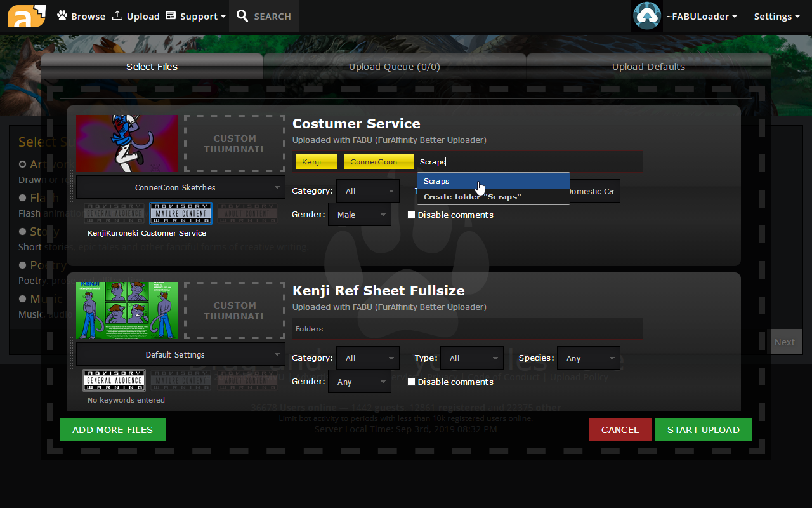The image size is (812, 508).
Task: Expand the Support dropdown menu
Action: (196, 17)
